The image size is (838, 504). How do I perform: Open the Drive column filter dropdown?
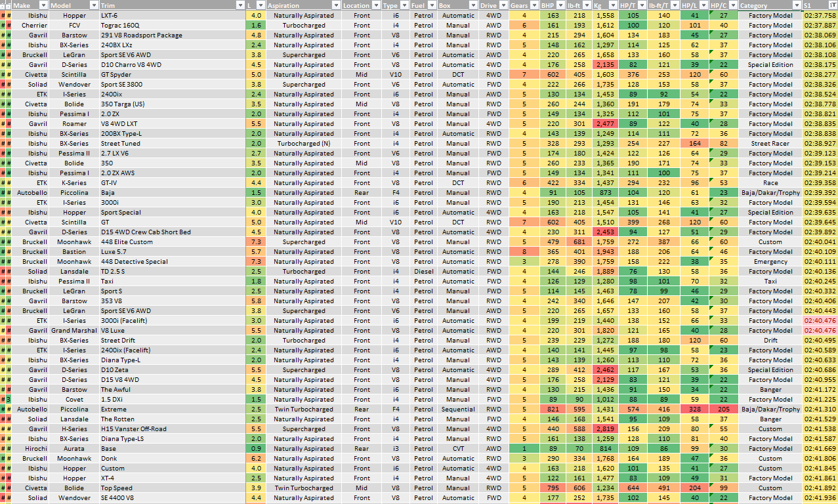pyautogui.click(x=503, y=5)
